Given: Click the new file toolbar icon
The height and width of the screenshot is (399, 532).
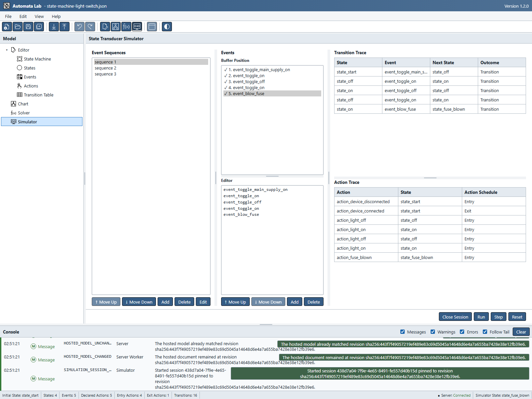Looking at the screenshot, I should (x=7, y=27).
